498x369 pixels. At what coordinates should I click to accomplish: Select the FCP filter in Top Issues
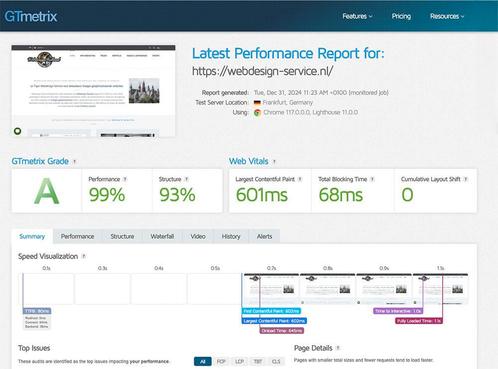(x=221, y=361)
